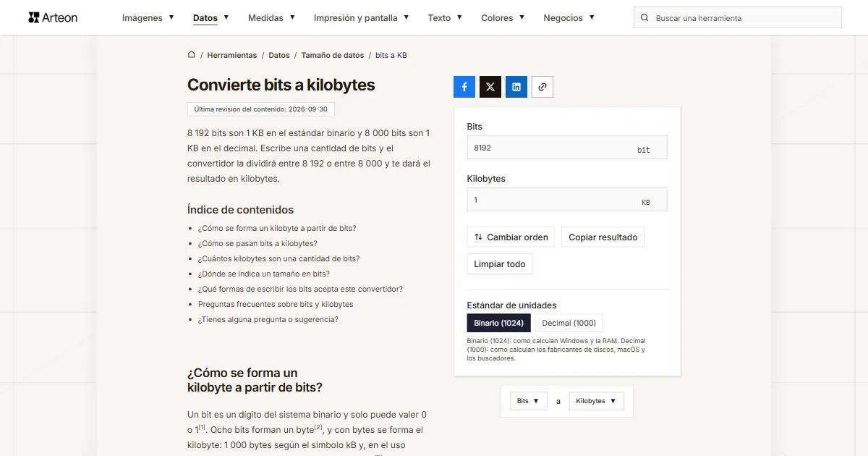The image size is (868, 456).
Task: Expand the Medidas menu
Action: [x=271, y=17]
